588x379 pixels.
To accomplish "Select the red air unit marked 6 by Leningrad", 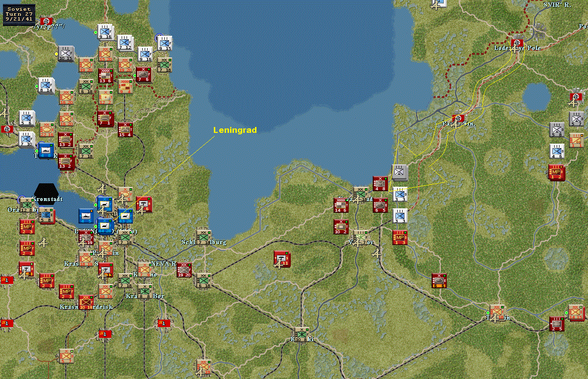I will click(144, 204).
